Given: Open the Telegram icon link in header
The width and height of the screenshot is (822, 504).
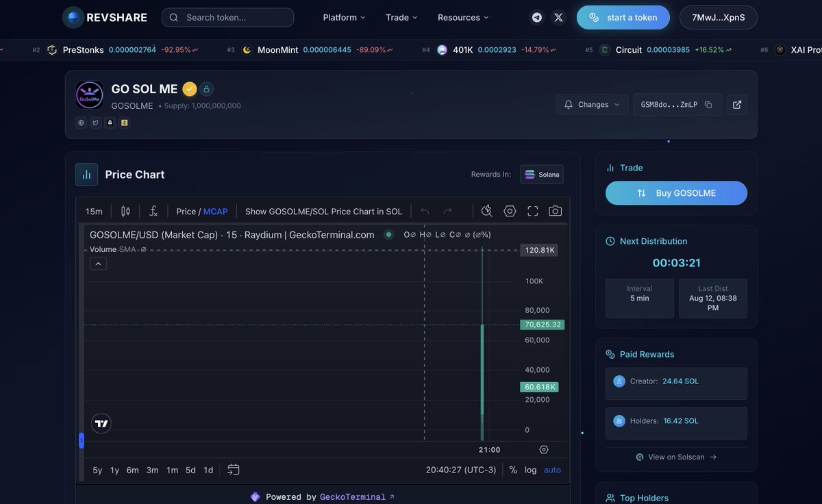Looking at the screenshot, I should click(537, 17).
